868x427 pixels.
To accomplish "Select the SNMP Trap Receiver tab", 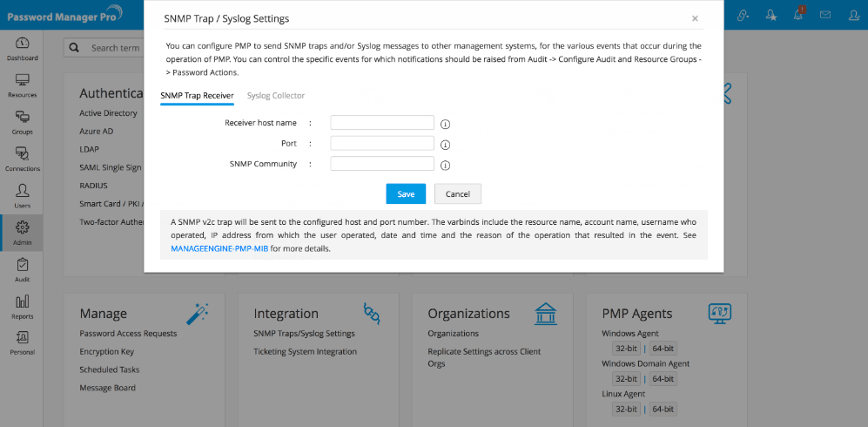I will click(197, 96).
